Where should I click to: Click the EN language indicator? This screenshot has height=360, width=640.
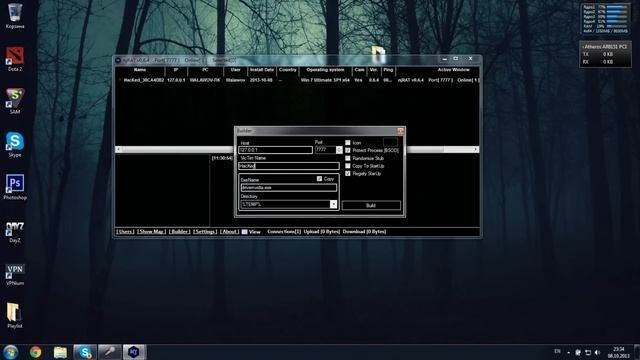point(558,351)
